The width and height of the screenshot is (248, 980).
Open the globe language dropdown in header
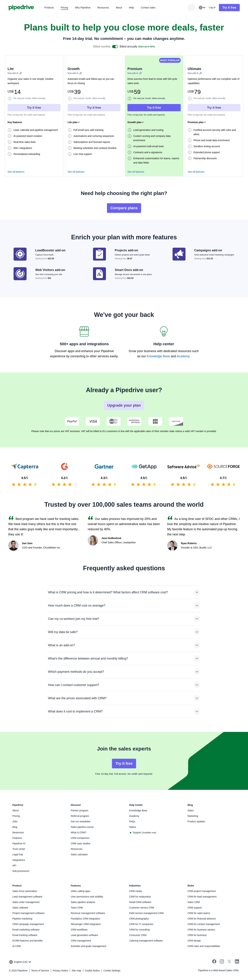202,8
